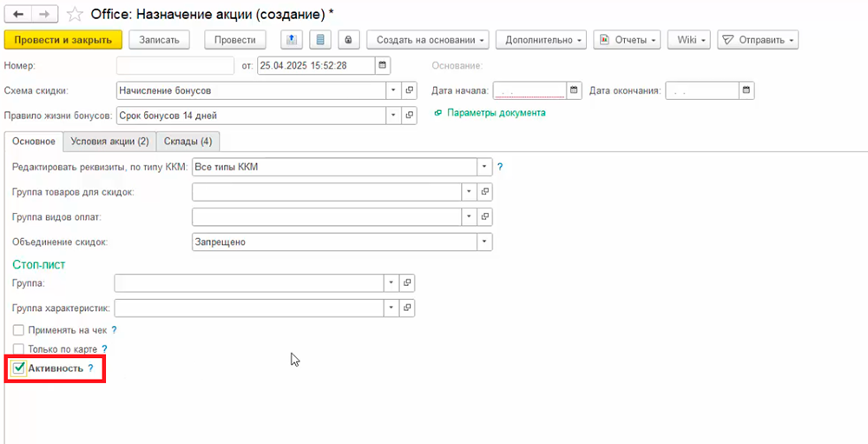Open the Склады (4) tab

coord(187,141)
